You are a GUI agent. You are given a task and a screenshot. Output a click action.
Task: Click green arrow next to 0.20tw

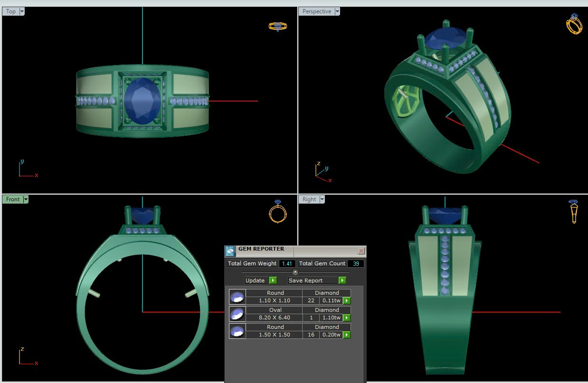pyautogui.click(x=347, y=335)
